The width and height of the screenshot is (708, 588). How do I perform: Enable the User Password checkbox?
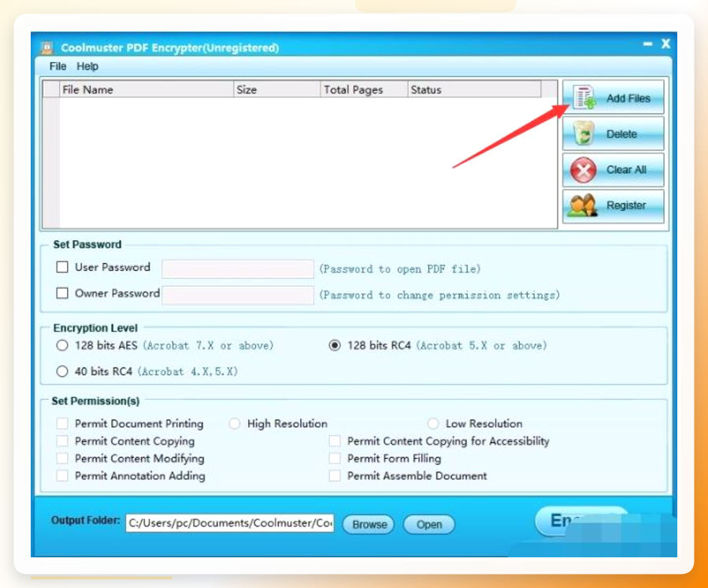pyautogui.click(x=62, y=267)
